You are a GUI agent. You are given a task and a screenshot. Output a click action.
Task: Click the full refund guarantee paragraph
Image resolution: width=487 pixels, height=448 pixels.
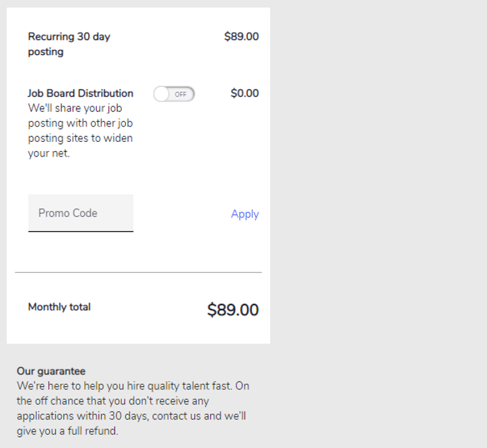click(x=132, y=408)
